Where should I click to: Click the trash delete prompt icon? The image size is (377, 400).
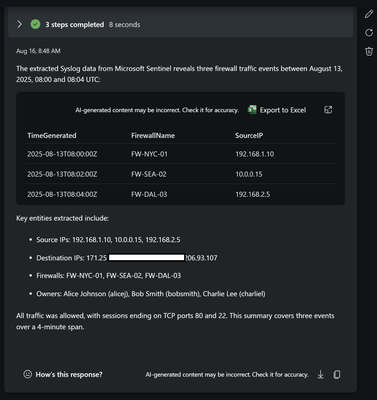pyautogui.click(x=369, y=51)
